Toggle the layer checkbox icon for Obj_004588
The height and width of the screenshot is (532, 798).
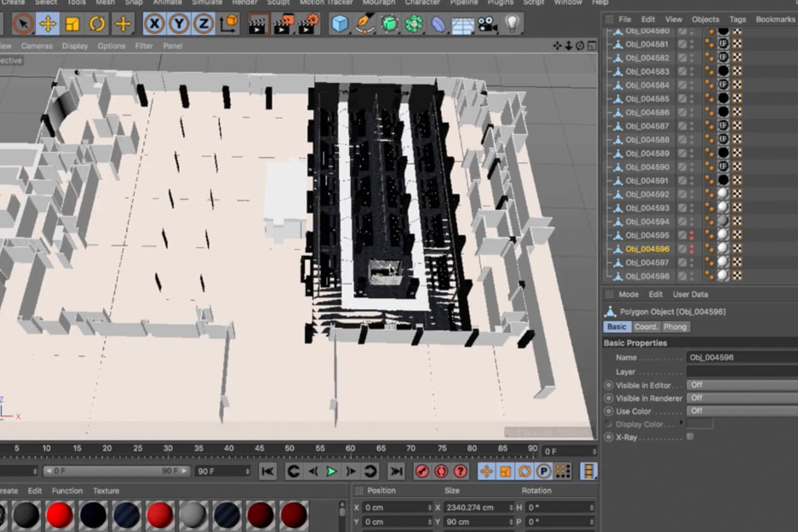[682, 140]
